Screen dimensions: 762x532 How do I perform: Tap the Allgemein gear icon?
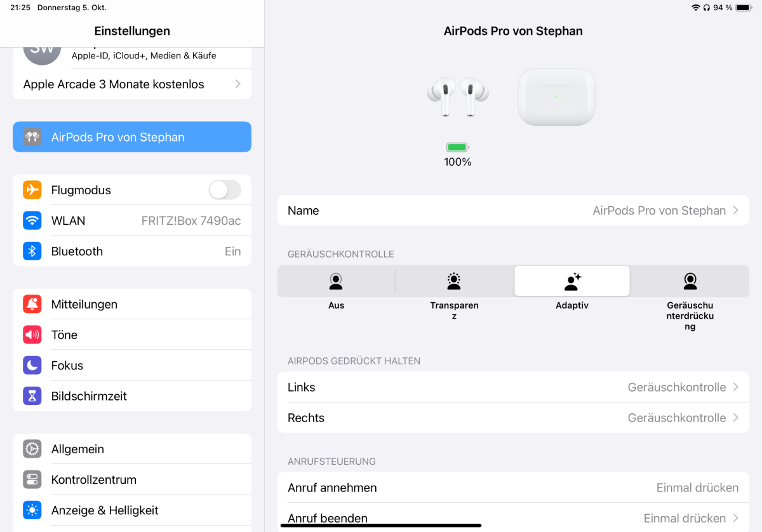coord(32,449)
